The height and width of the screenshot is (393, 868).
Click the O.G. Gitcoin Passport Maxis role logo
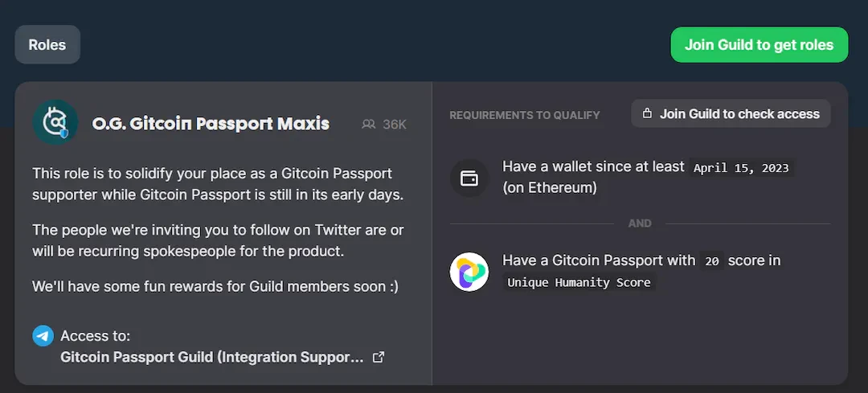click(x=55, y=122)
